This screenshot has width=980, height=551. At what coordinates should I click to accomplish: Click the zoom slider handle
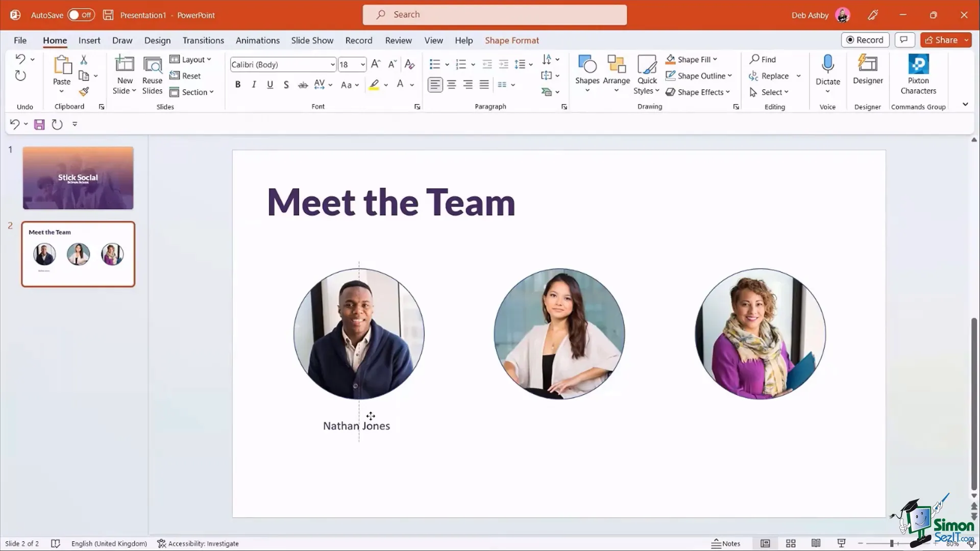[892, 543]
